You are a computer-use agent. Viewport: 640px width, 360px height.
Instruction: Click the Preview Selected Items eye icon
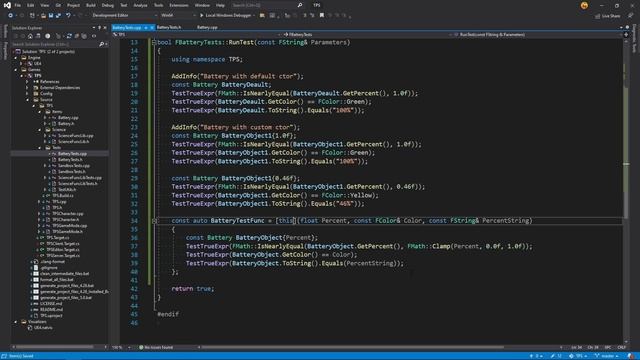[x=93, y=36]
